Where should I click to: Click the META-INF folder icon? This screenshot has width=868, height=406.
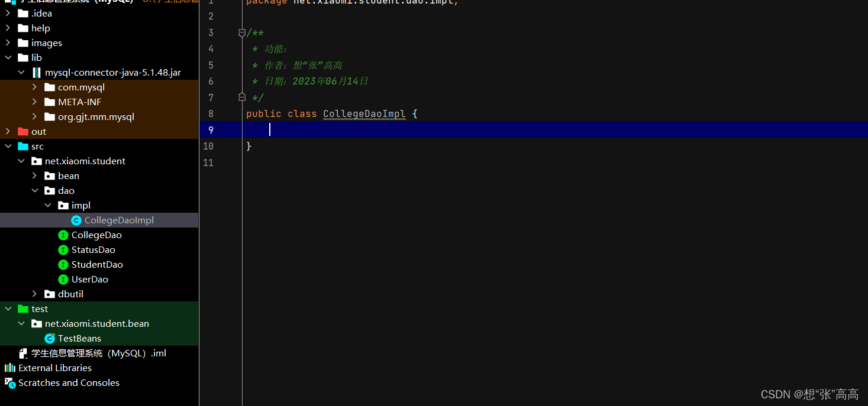pos(50,102)
